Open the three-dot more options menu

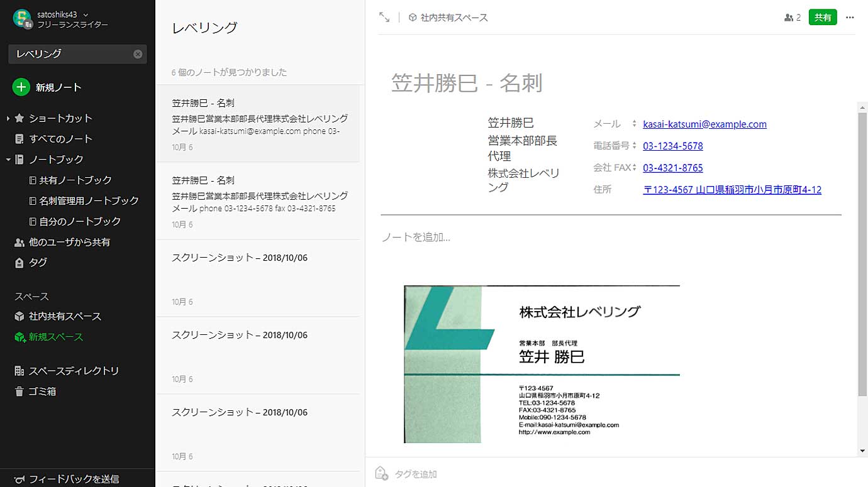pos(850,18)
